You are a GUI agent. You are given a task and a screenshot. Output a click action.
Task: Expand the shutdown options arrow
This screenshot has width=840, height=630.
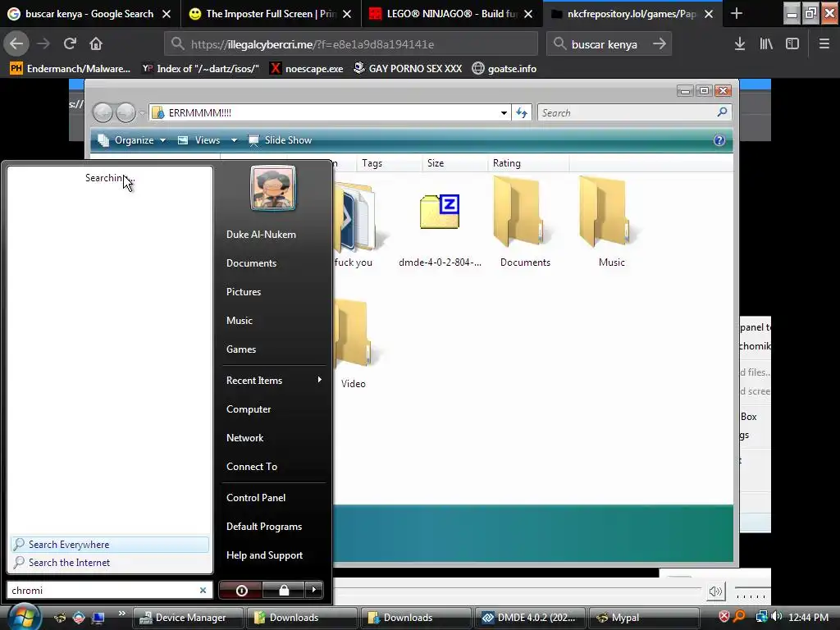click(314, 590)
